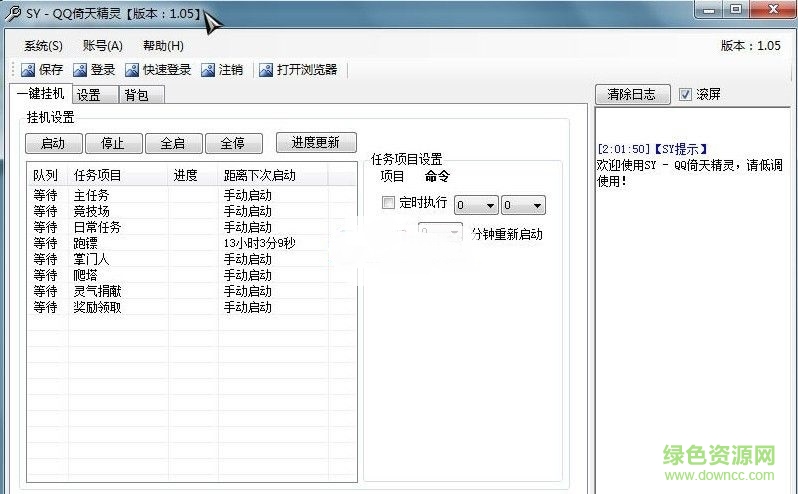Image resolution: width=798 pixels, height=494 pixels.
Task: Click the 快速登录 toolbar icon
Action: 132,70
